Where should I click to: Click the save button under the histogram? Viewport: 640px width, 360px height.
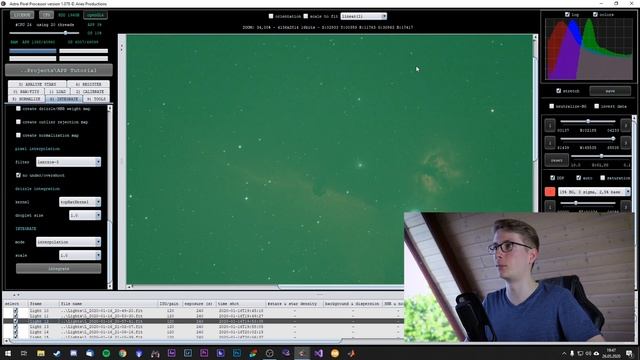pos(610,91)
